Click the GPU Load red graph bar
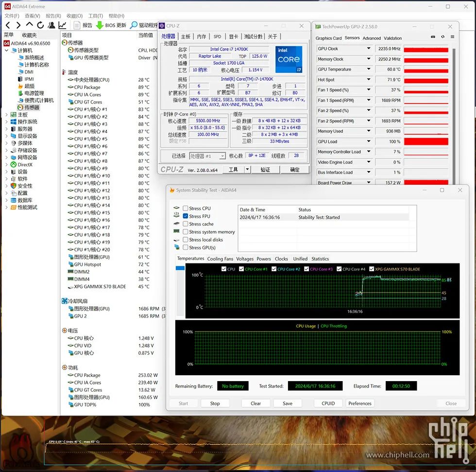 tap(426, 141)
